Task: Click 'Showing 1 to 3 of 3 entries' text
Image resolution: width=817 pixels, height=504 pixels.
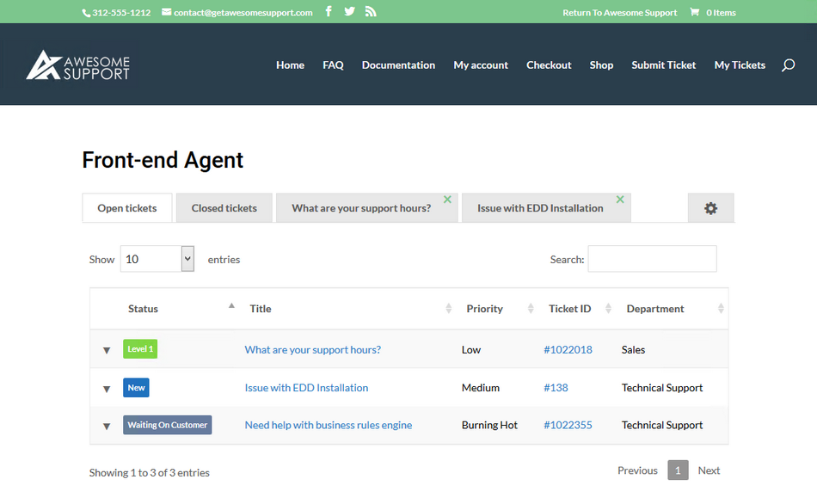Action: coord(149,473)
